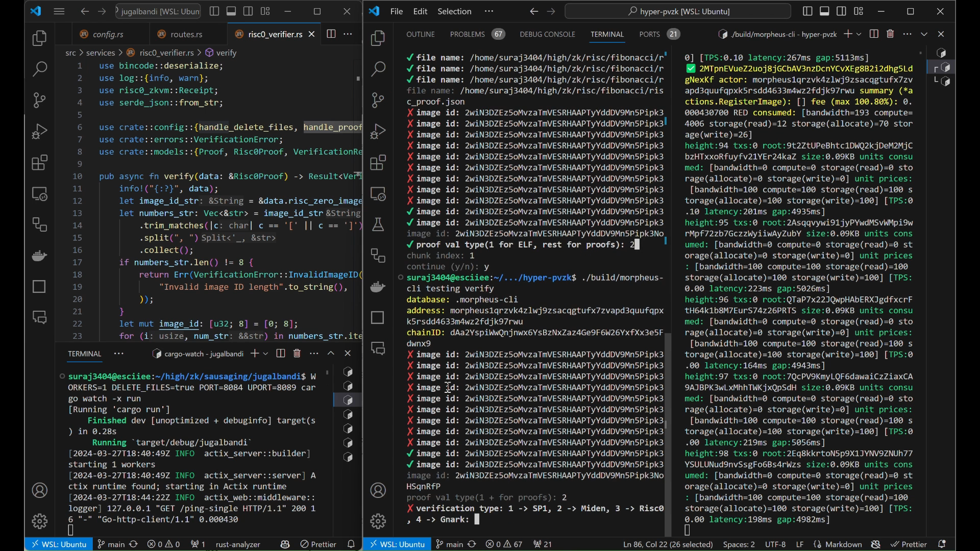This screenshot has width=980, height=551.
Task: Kill the cargo-watch terminal with trash icon
Action: pos(297,353)
